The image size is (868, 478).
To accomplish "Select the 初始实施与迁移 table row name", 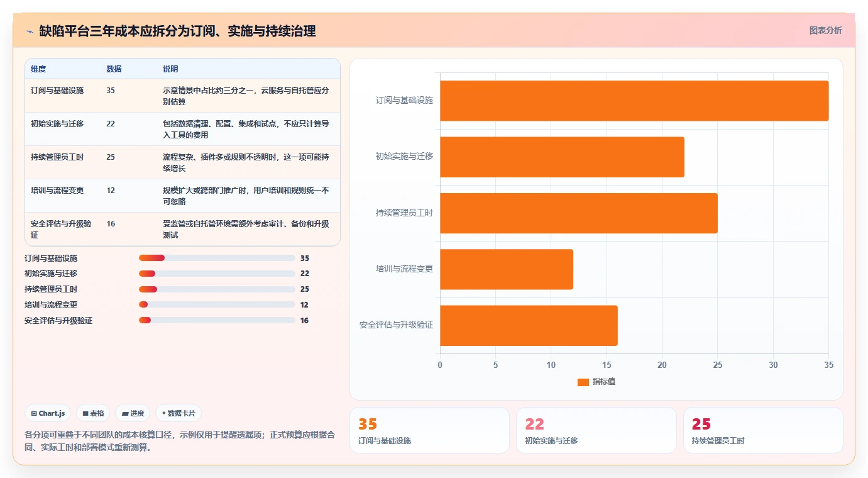I will 57,124.
